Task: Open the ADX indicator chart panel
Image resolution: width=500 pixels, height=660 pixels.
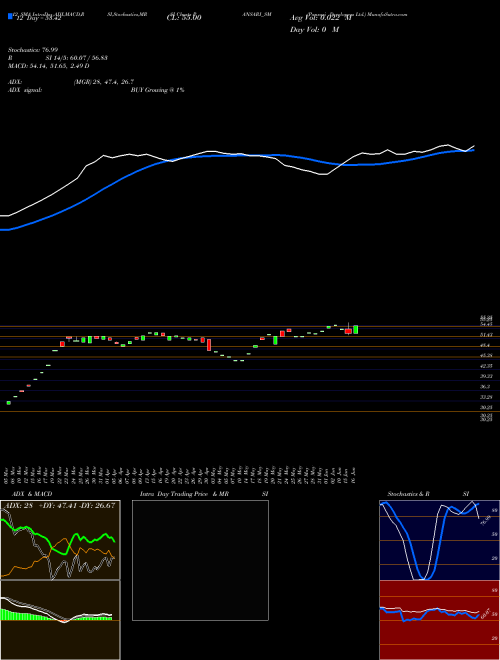Action: 60,540
